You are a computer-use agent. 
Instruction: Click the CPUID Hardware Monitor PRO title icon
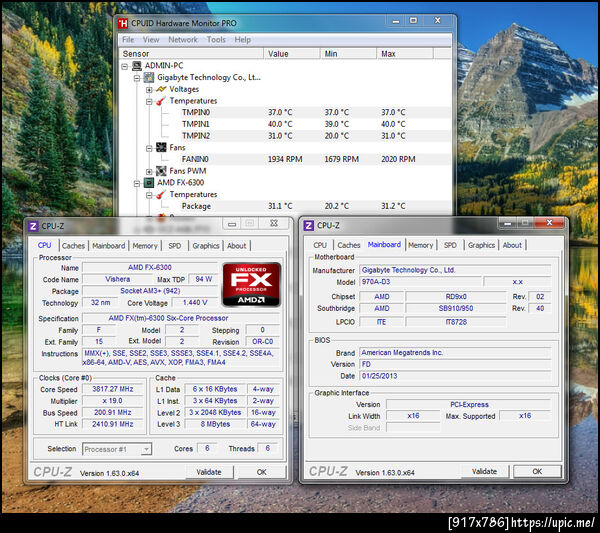122,23
